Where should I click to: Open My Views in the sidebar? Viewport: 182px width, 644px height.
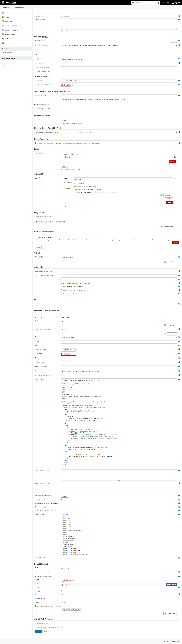(8, 38)
